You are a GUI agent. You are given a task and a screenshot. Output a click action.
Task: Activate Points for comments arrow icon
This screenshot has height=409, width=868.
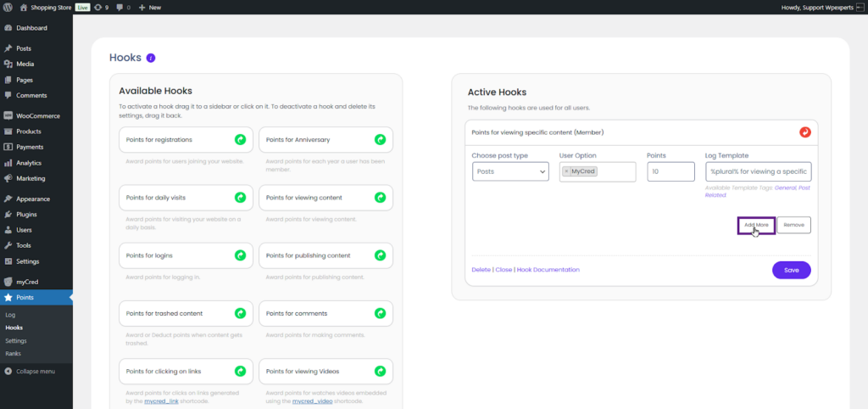click(x=381, y=313)
